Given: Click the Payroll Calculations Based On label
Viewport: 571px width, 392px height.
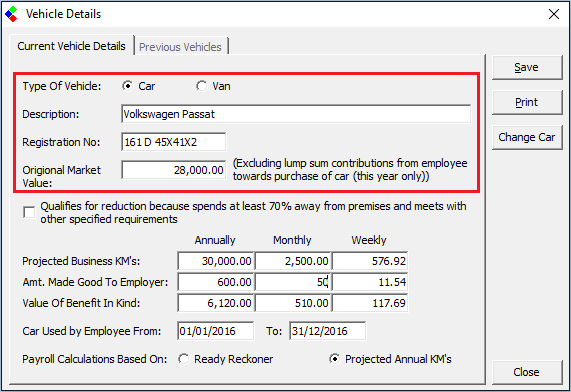Looking at the screenshot, I should pyautogui.click(x=95, y=359).
